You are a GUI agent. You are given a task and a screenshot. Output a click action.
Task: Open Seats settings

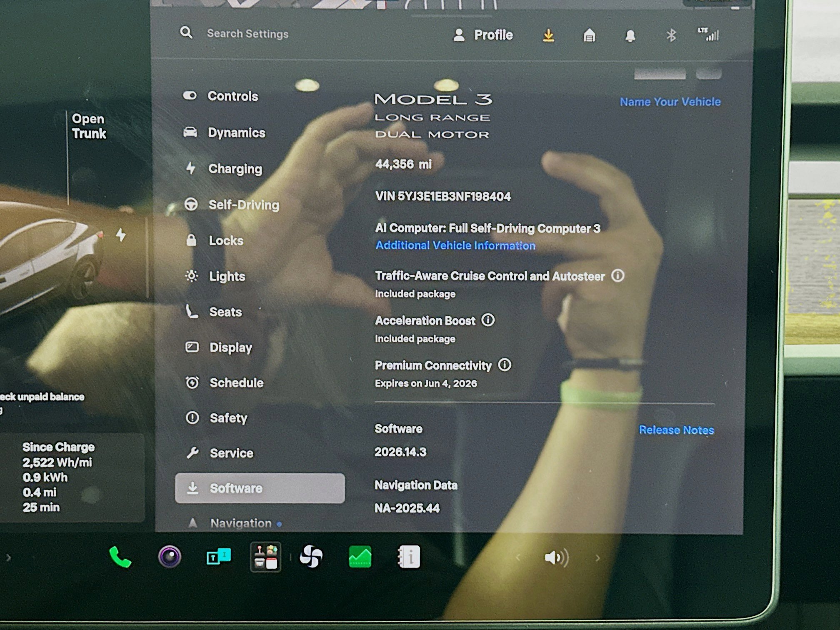pos(213,312)
